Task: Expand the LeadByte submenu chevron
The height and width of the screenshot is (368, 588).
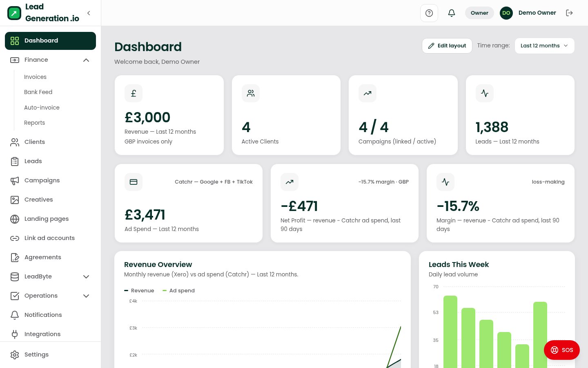Action: (86, 276)
